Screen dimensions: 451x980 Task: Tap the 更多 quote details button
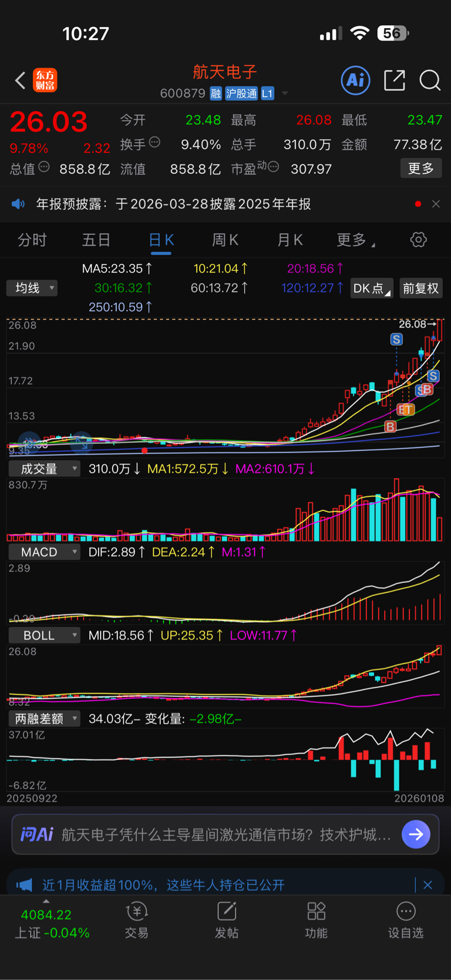421,169
